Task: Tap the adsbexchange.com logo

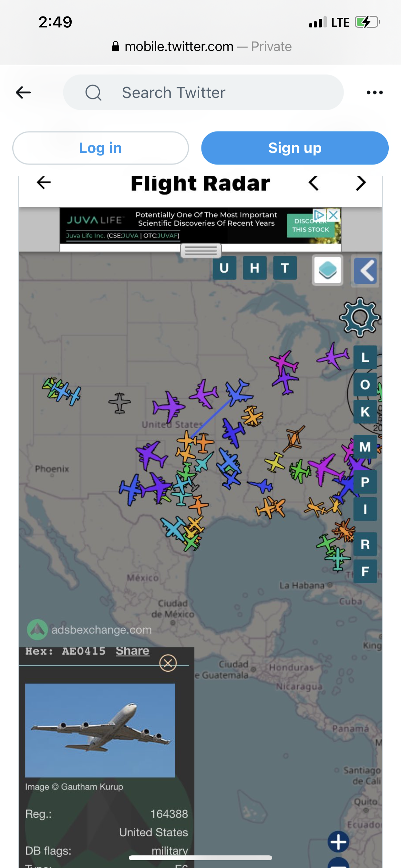Action: 37,629
